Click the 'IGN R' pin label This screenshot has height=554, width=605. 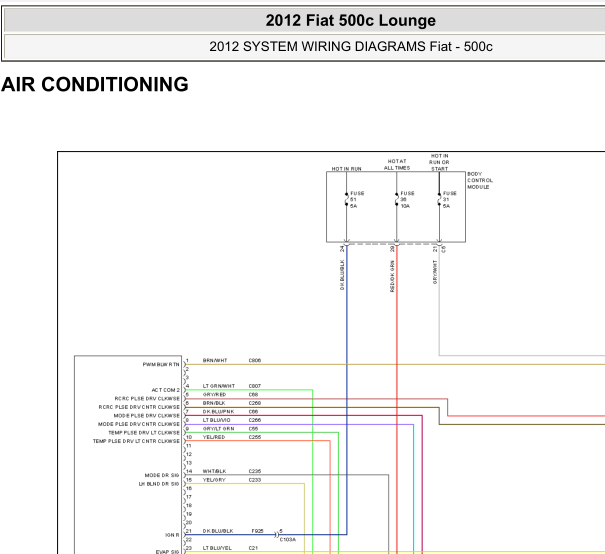172,535
